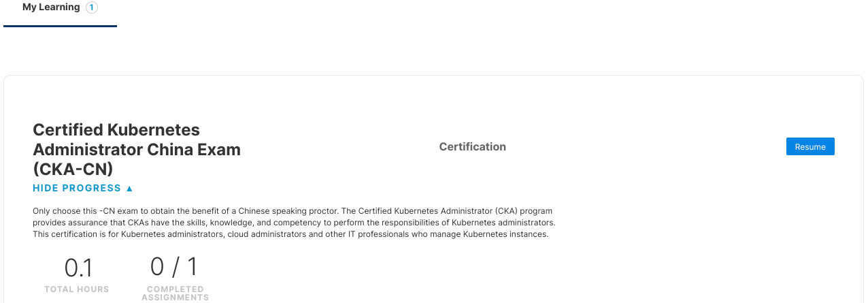The height and width of the screenshot is (303, 868).
Task: Switch to the My Learning tab
Action: [x=51, y=7]
